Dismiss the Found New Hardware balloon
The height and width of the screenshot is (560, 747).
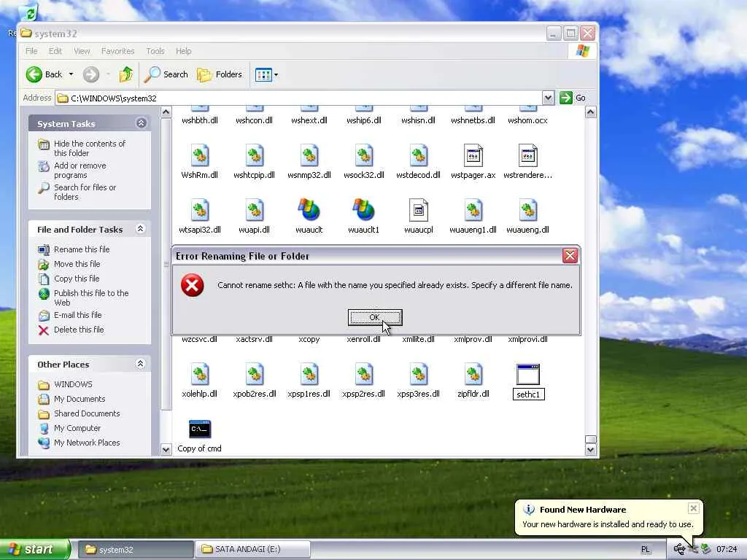[x=693, y=508]
